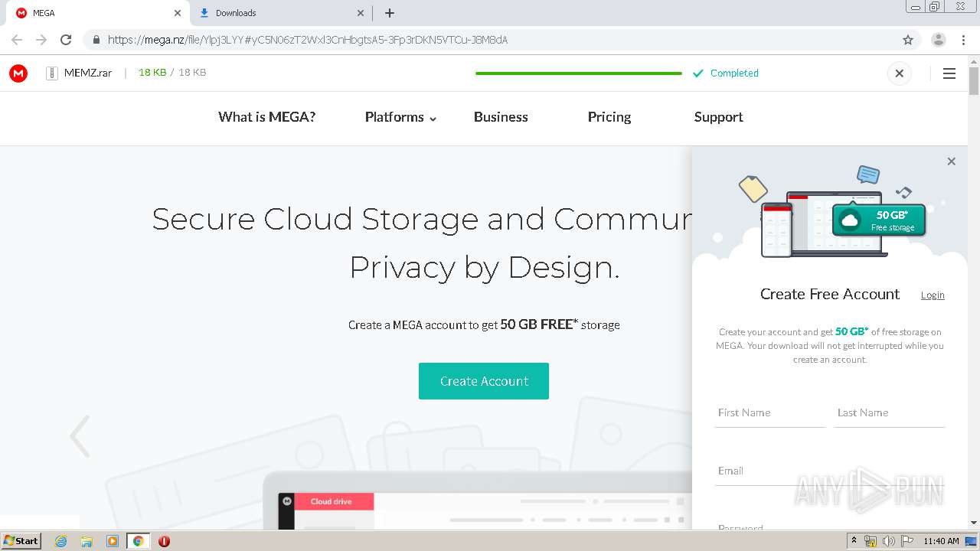Click the MEMZ.rar file name

88,73
